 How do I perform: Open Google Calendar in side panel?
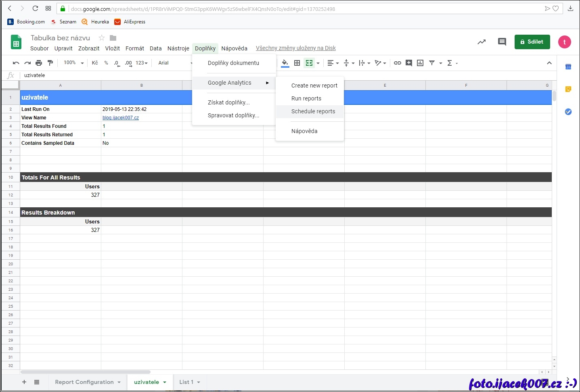coord(568,67)
